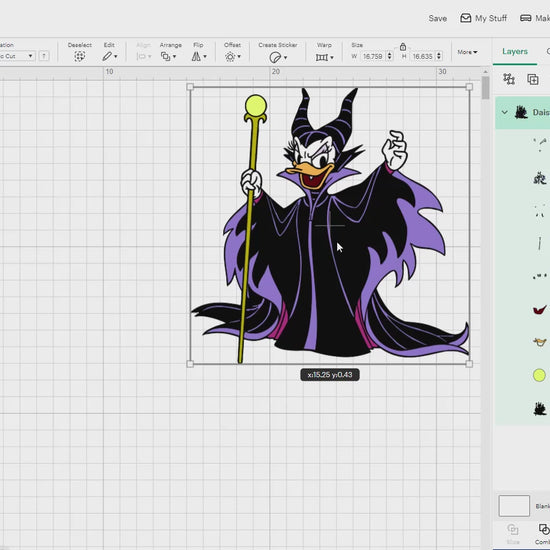Open the Edit pencil tool
Image resolution: width=550 pixels, height=550 pixels.
107,56
